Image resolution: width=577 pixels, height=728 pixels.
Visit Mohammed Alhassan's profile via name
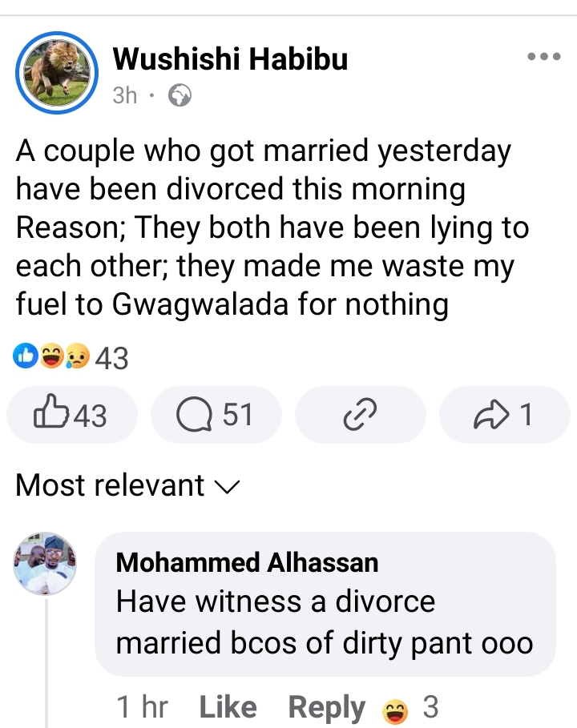(247, 562)
